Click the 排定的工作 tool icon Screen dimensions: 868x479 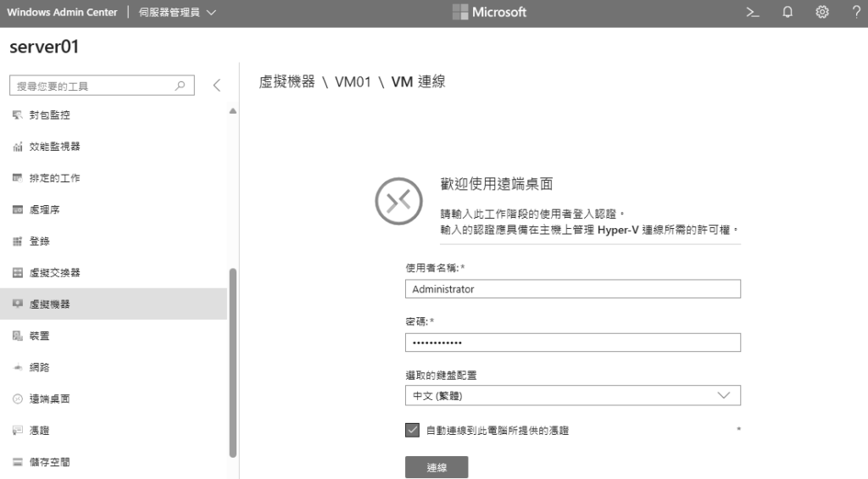(x=18, y=178)
